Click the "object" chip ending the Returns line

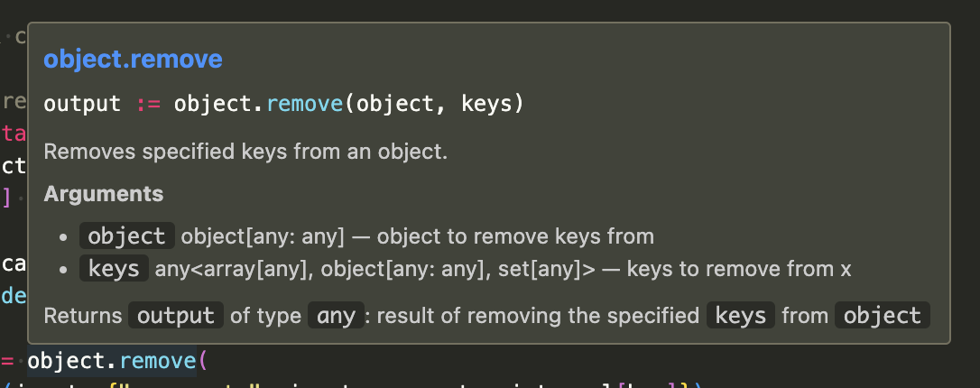point(881,316)
